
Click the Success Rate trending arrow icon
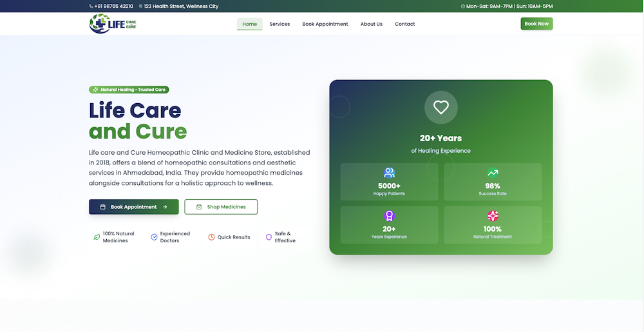(x=493, y=173)
